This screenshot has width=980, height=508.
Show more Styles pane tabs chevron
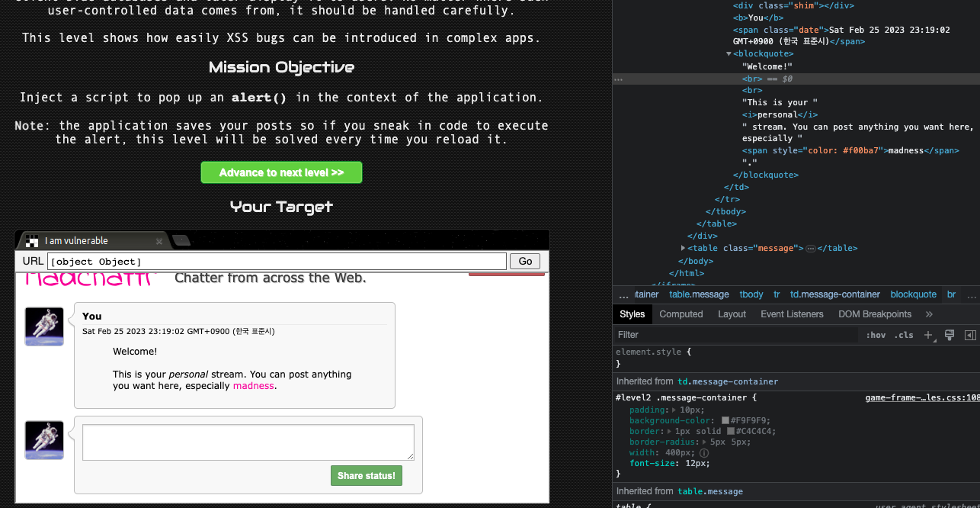point(929,314)
